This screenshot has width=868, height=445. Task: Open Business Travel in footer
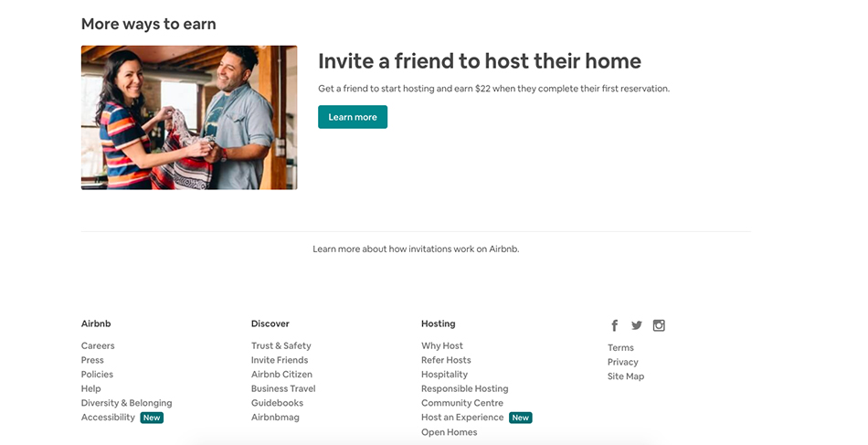[x=283, y=388]
